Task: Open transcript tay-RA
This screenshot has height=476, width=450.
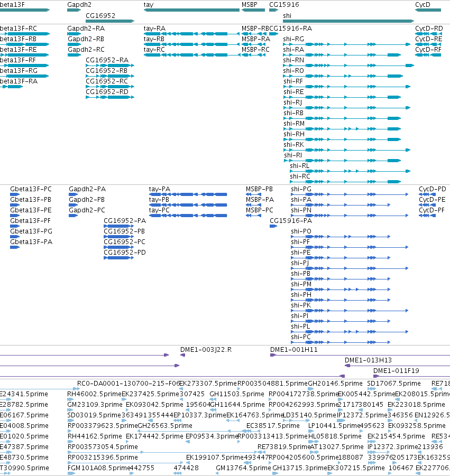Action: [154, 28]
